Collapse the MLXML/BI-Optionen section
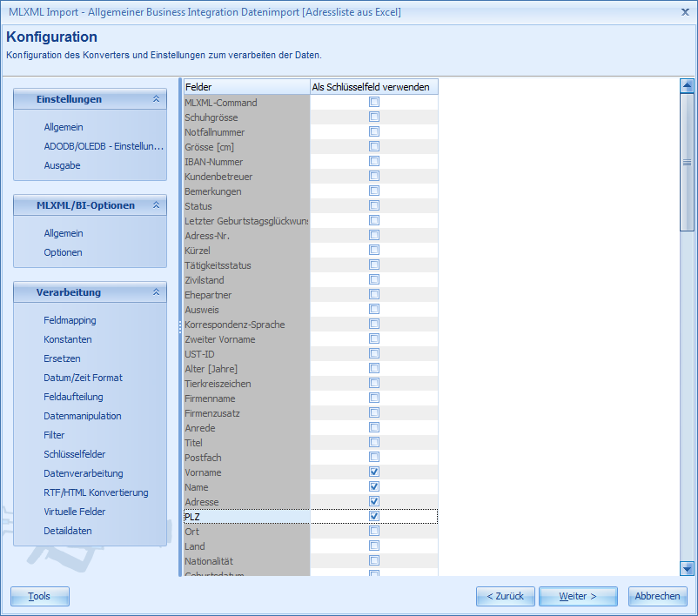This screenshot has height=616, width=698. point(157,205)
